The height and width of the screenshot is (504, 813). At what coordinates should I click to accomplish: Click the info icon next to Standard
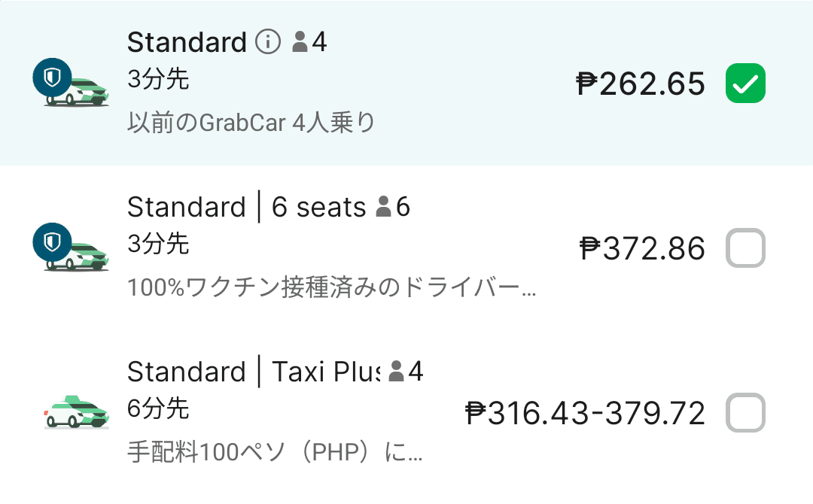point(267,43)
